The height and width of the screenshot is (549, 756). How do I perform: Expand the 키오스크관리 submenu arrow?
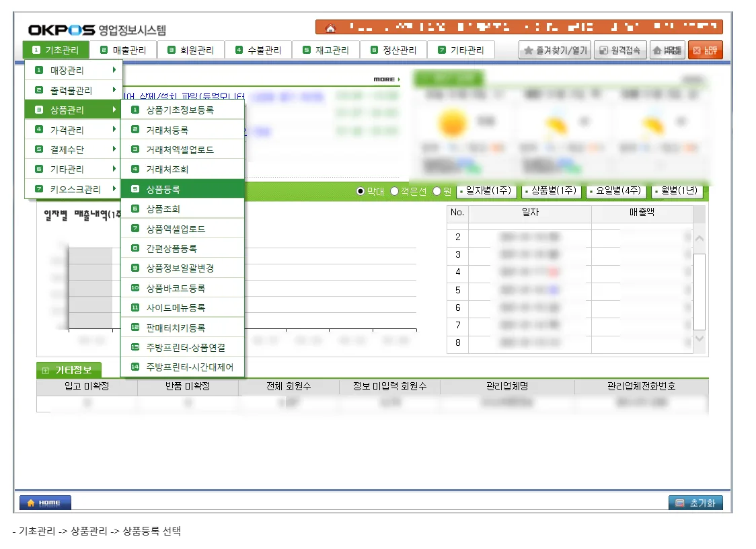[114, 188]
